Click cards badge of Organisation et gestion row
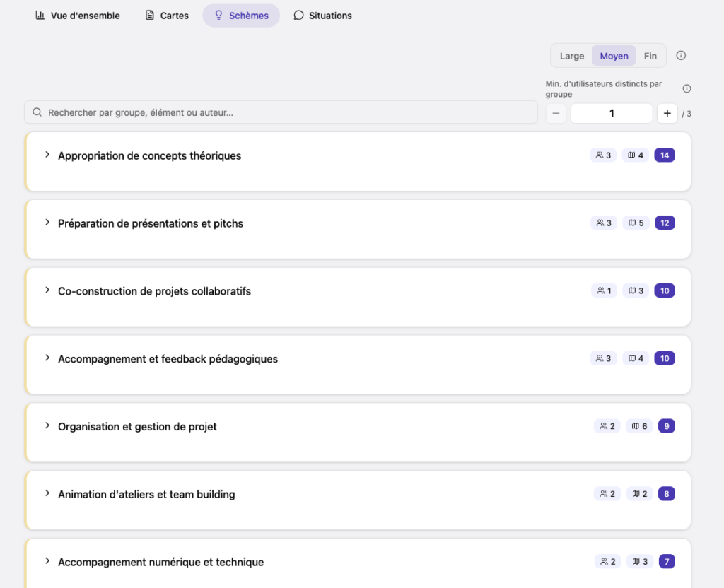This screenshot has width=724, height=588. (x=639, y=426)
